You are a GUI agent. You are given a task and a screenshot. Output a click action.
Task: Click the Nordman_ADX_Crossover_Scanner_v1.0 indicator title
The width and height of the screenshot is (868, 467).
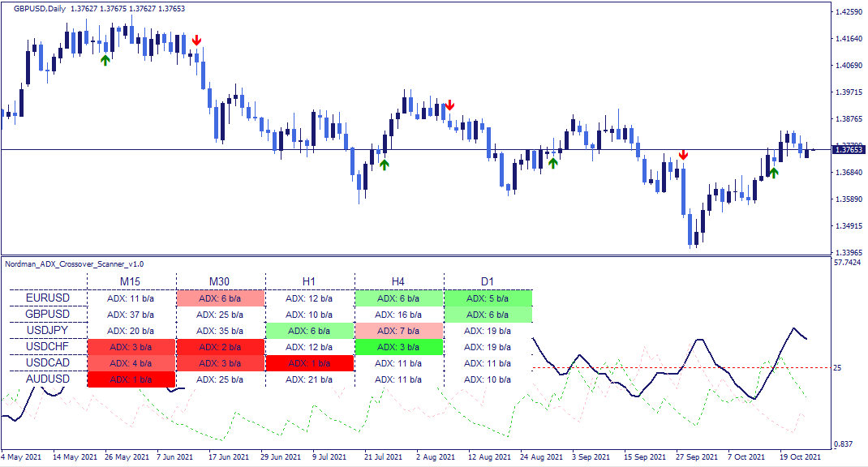tap(74, 264)
